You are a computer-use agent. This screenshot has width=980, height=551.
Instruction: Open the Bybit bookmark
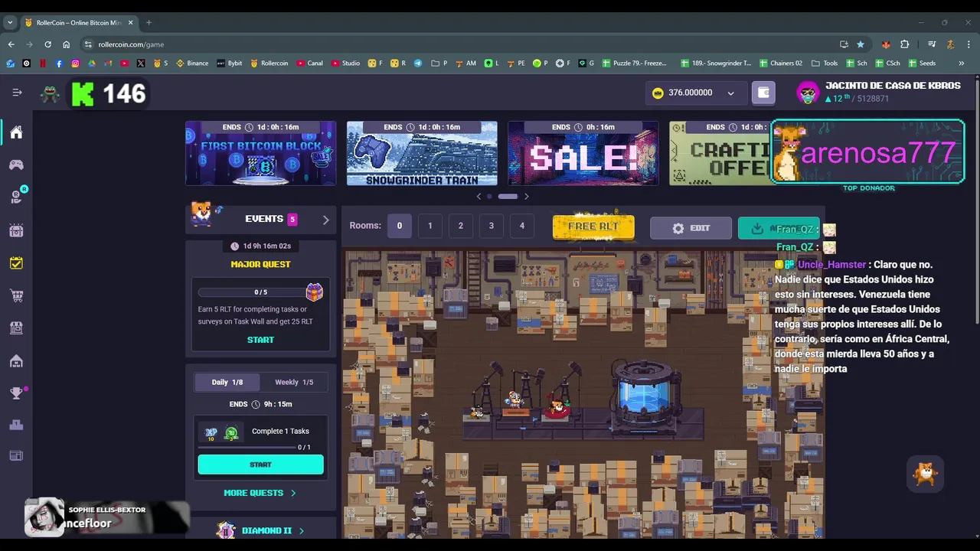point(230,64)
